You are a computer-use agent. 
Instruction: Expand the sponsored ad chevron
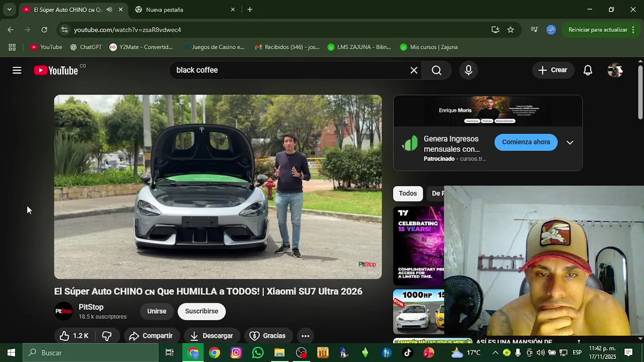click(x=570, y=142)
